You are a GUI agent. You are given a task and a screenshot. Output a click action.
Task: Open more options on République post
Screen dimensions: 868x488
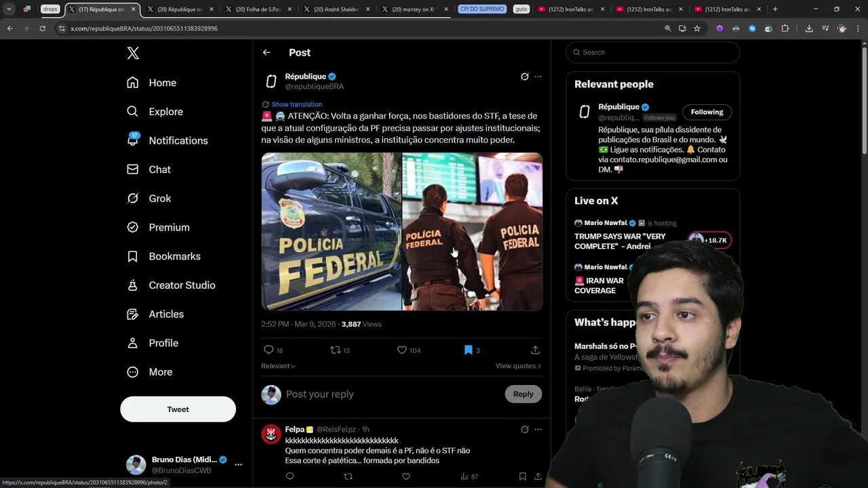click(538, 77)
